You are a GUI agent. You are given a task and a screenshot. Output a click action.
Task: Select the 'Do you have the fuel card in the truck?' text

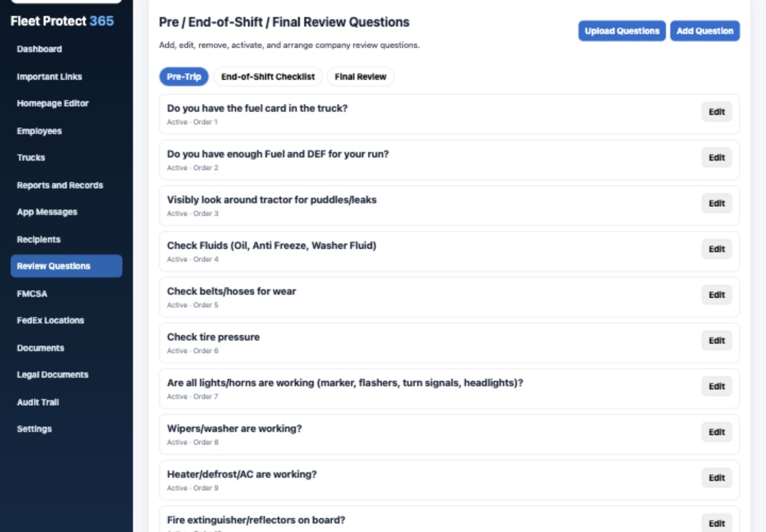tap(257, 109)
